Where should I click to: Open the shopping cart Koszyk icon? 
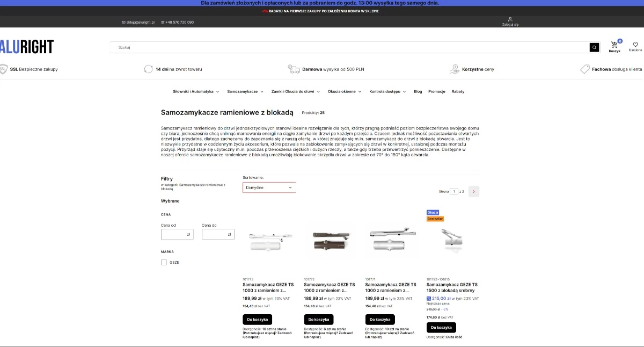[x=614, y=45]
